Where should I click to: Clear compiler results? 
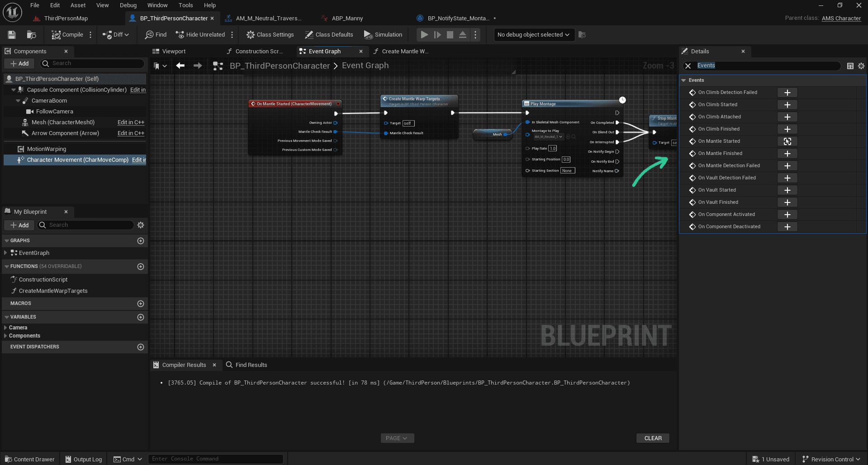click(x=653, y=438)
